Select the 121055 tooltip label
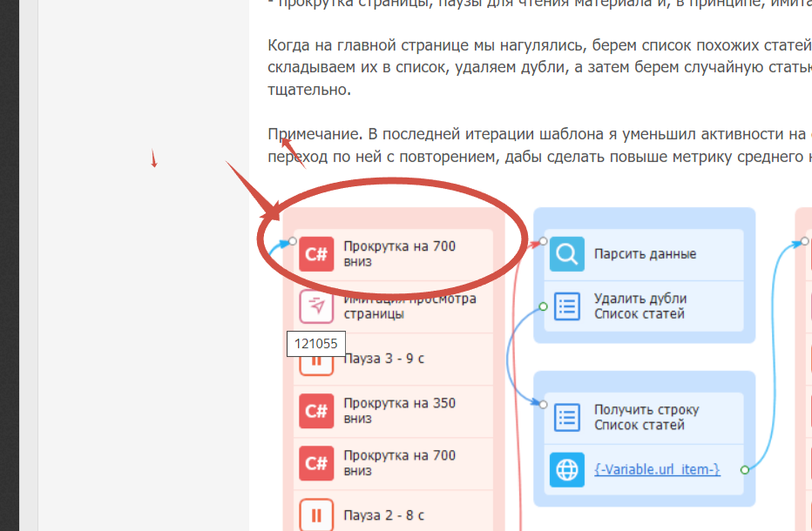 (x=316, y=344)
